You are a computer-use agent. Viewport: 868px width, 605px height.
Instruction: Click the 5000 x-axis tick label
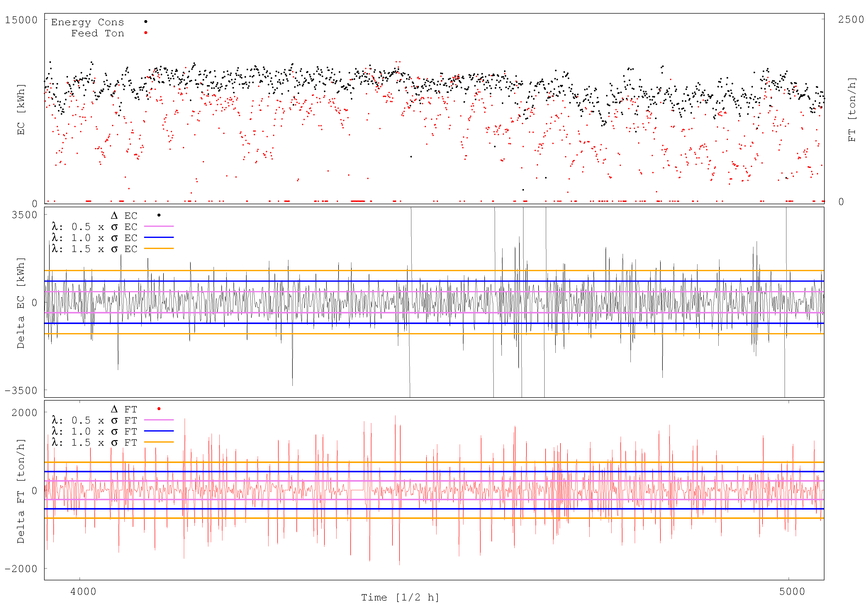(792, 591)
